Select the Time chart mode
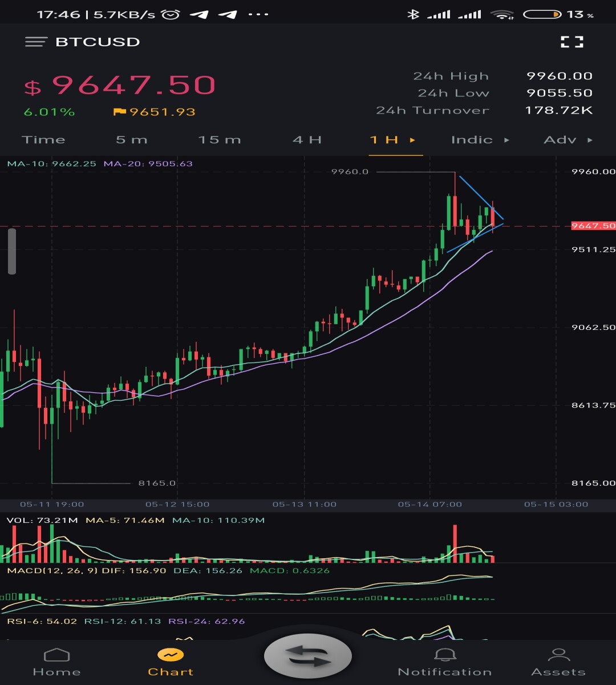This screenshot has width=616, height=685. tap(43, 140)
